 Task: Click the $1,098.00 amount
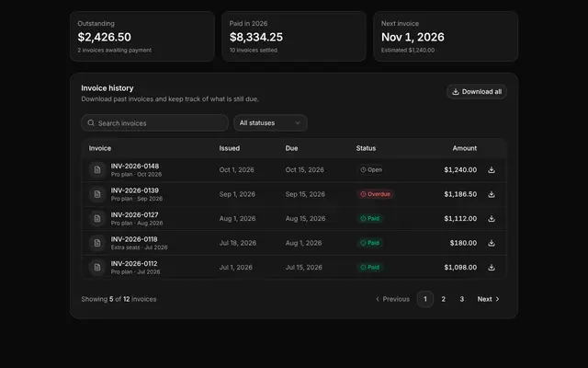(x=460, y=268)
